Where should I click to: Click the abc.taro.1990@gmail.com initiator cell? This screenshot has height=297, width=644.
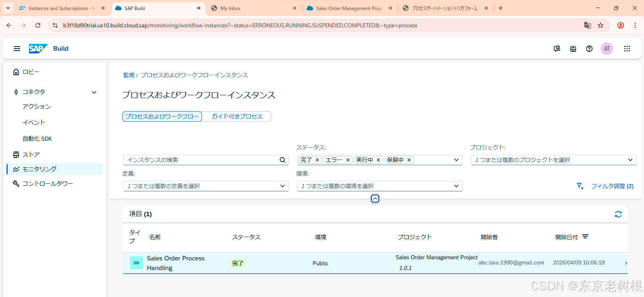[511, 262]
